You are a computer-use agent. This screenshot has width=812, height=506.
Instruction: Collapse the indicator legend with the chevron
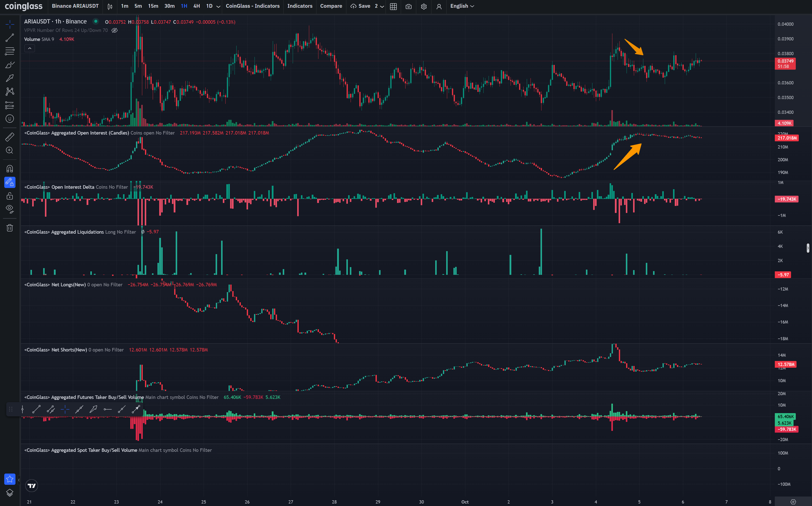tap(30, 48)
